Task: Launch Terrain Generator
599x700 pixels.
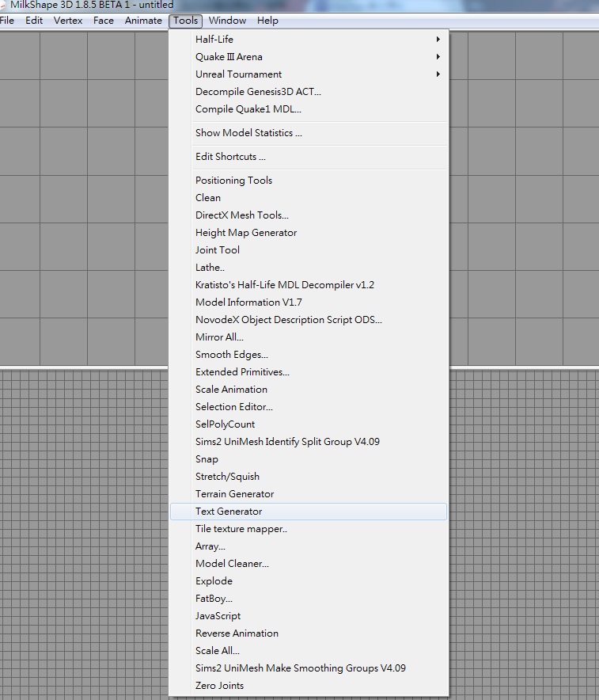Action: tap(308, 493)
